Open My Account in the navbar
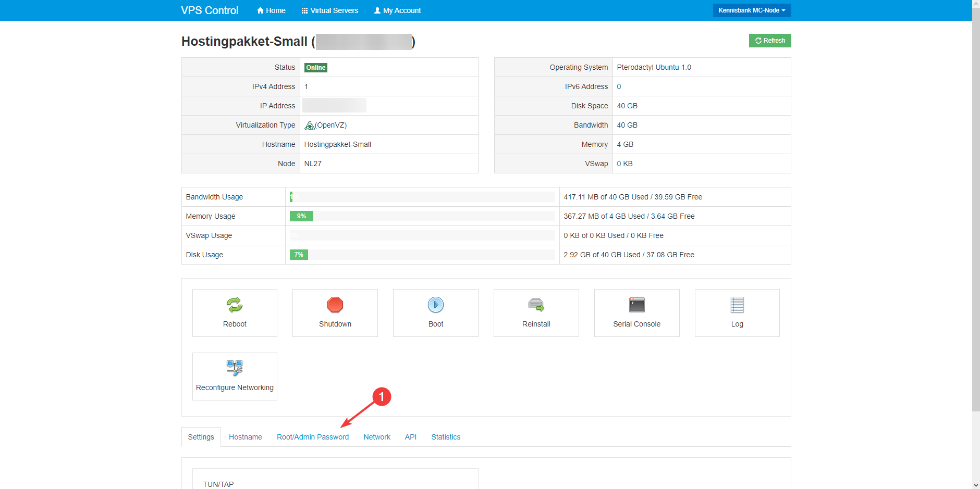This screenshot has width=980, height=489. pos(398,10)
